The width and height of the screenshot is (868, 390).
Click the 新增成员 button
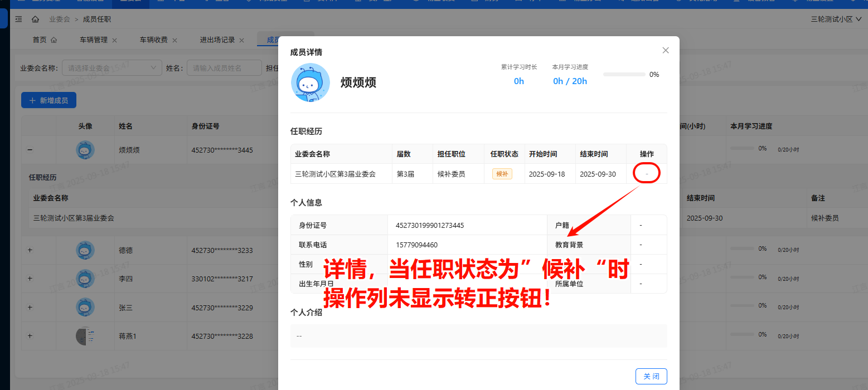click(49, 100)
